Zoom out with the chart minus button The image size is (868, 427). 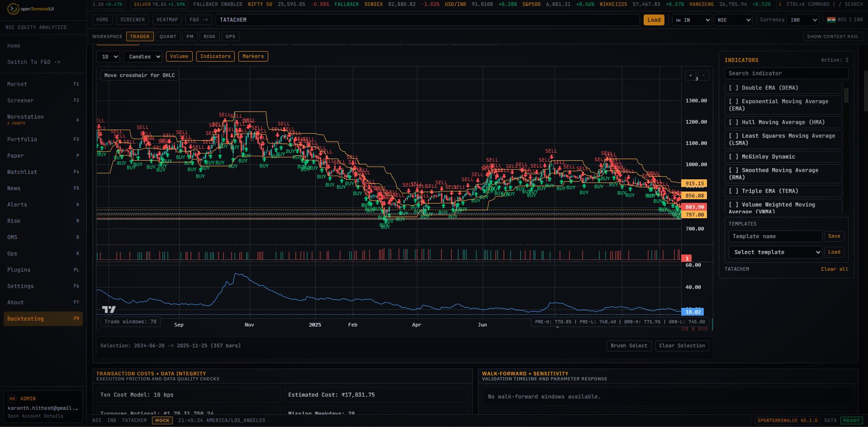coord(703,76)
